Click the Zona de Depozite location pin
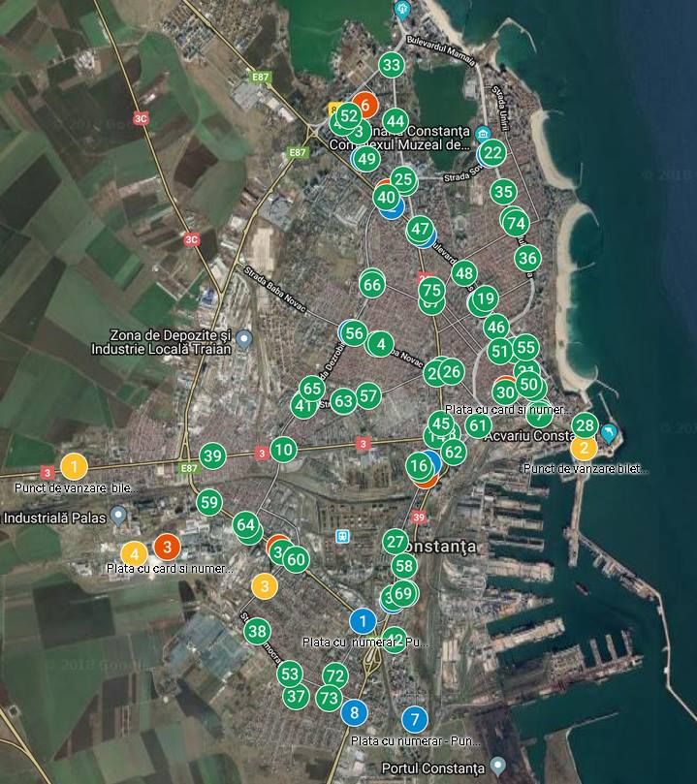The height and width of the screenshot is (784, 697). coord(244,337)
